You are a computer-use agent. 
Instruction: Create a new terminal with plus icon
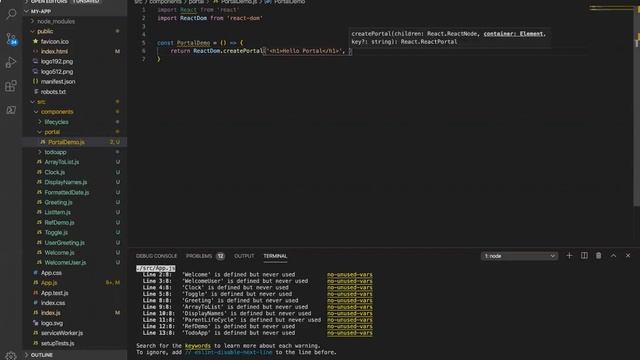[569, 256]
